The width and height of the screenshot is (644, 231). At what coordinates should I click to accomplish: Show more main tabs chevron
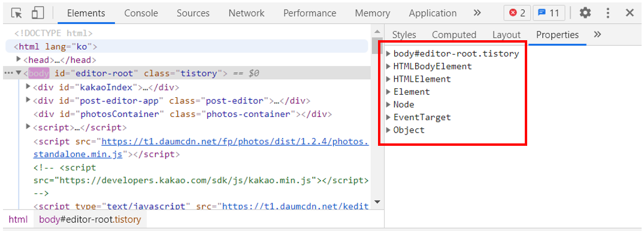click(477, 13)
